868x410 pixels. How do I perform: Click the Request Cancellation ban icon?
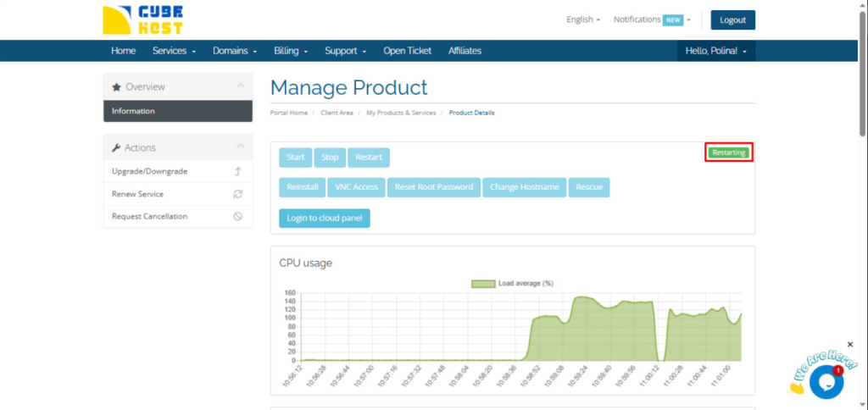[x=238, y=216]
